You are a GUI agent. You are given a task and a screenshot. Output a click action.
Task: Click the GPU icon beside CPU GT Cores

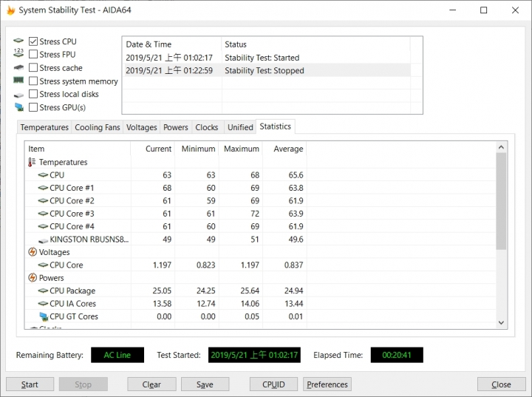[x=44, y=317]
